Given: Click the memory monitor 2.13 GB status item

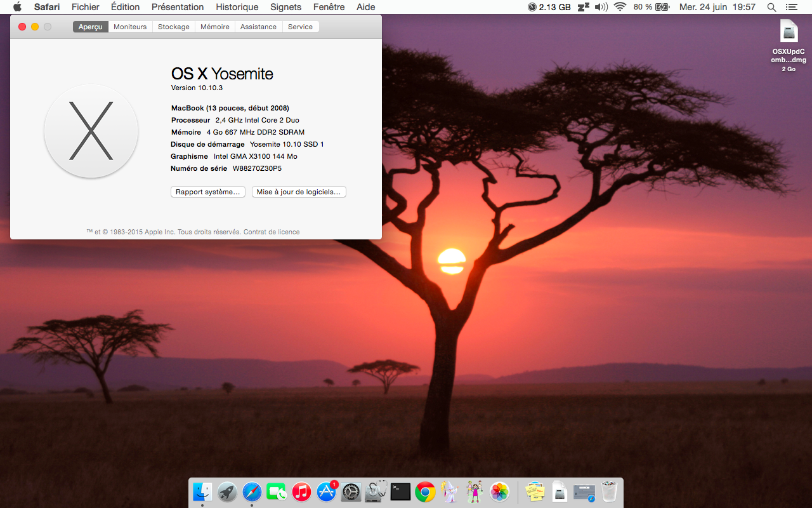Looking at the screenshot, I should coord(549,7).
